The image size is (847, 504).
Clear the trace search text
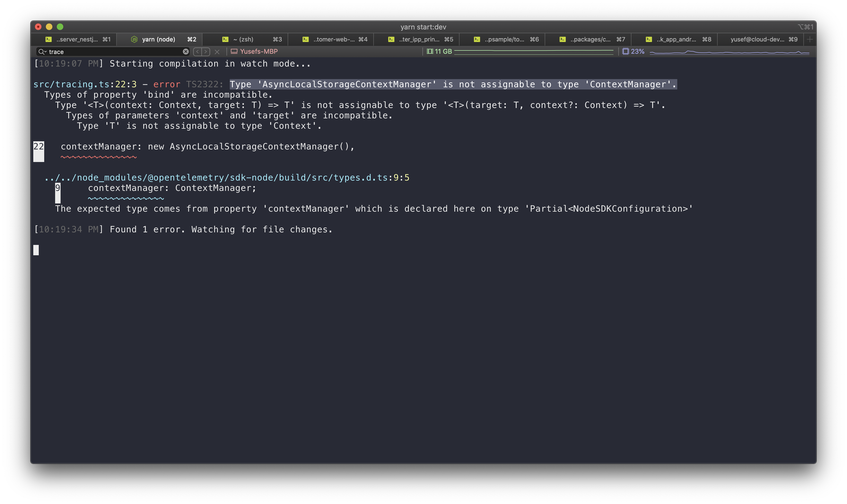[186, 51]
